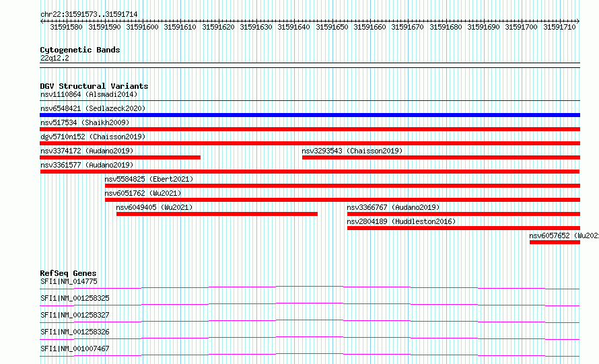
Task: Click the nsv517534 (Shaikh2009) label
Action: (x=85, y=122)
